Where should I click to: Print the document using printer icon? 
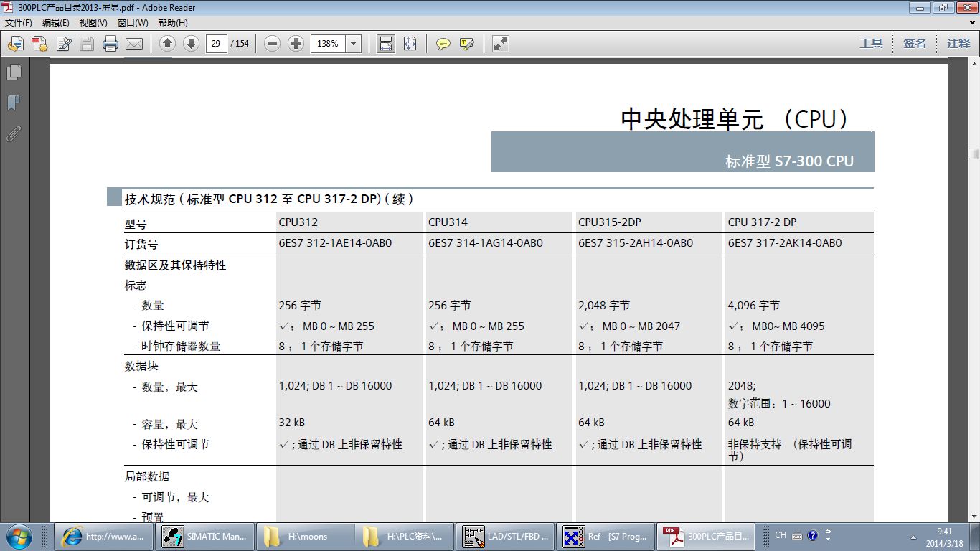tap(110, 44)
